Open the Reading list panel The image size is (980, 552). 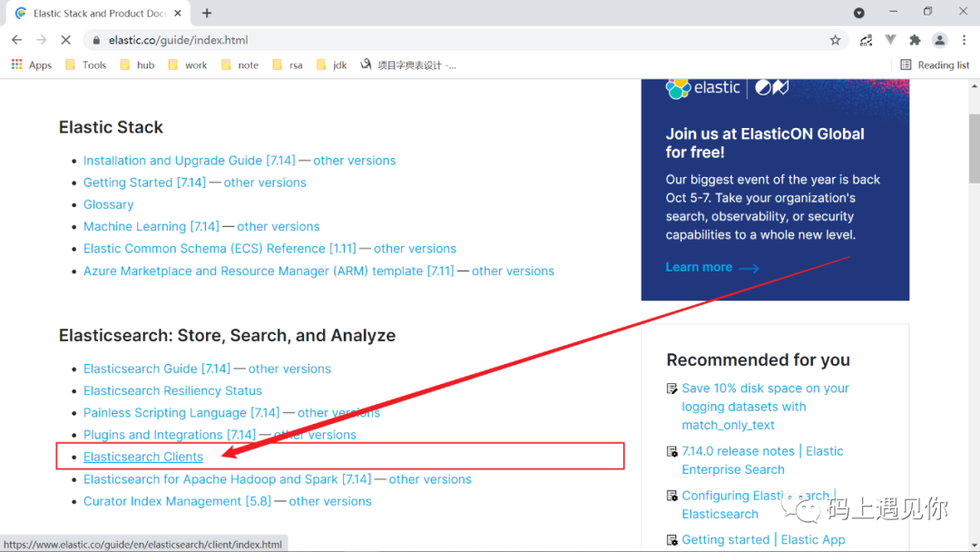tap(935, 65)
